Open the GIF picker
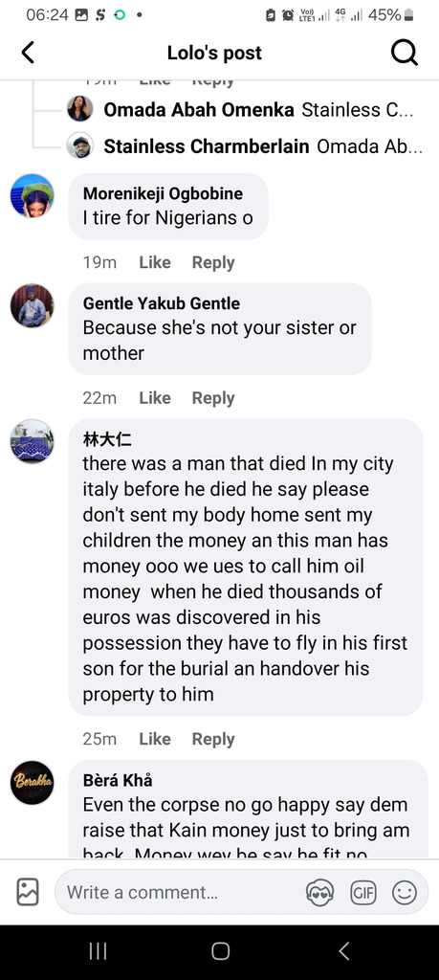 [363, 893]
